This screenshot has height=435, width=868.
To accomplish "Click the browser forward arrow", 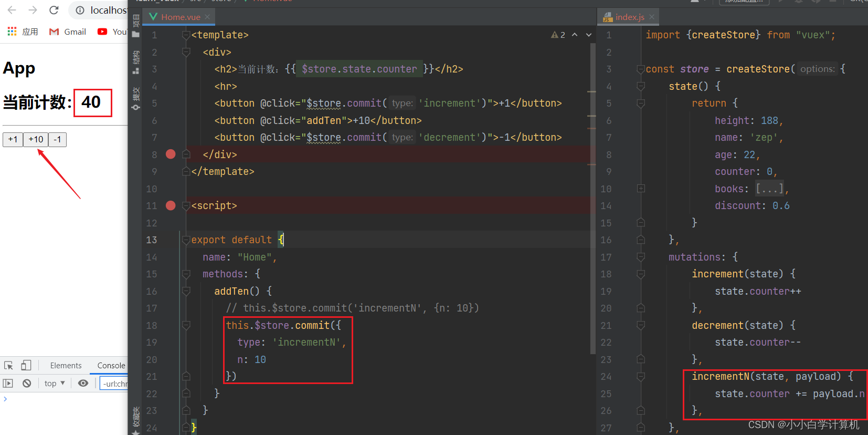I will coord(33,10).
